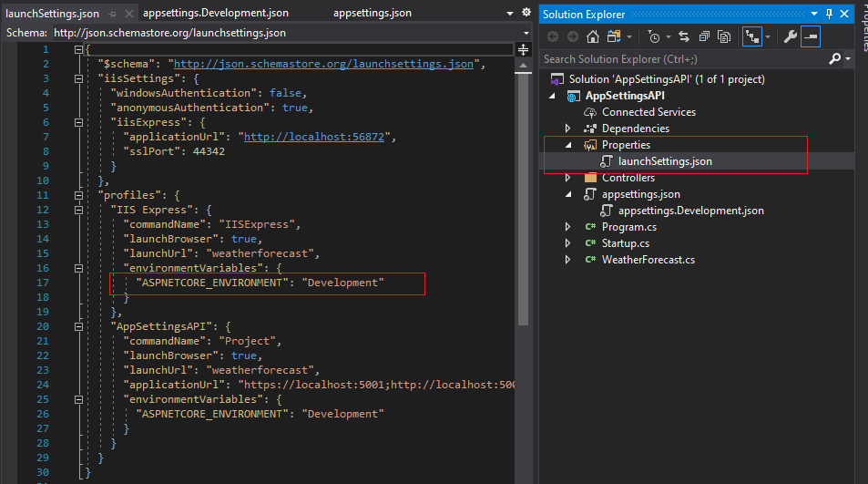This screenshot has height=484, width=868.
Task: Switch to the appsettings.Development.json tab
Action: coord(216,13)
